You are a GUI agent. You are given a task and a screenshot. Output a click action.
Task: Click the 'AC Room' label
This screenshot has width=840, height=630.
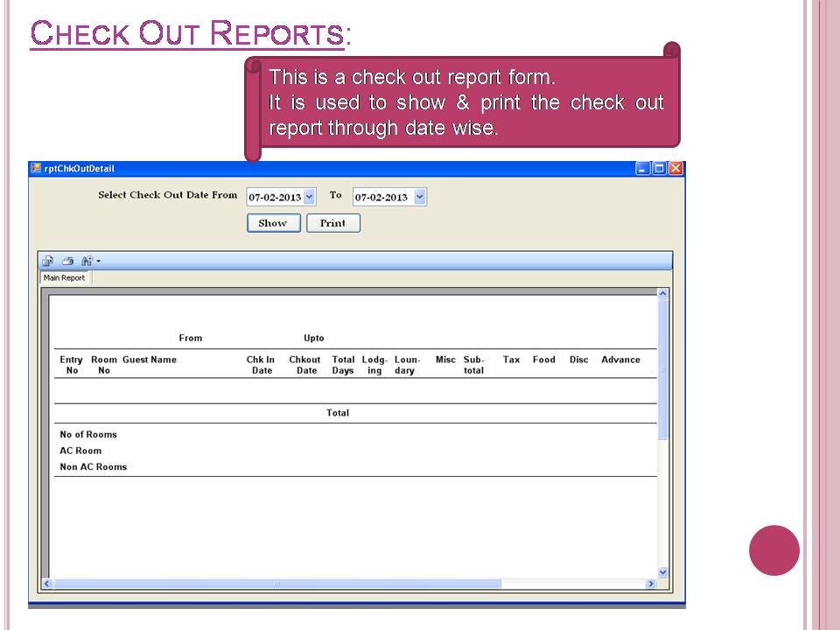click(x=80, y=451)
